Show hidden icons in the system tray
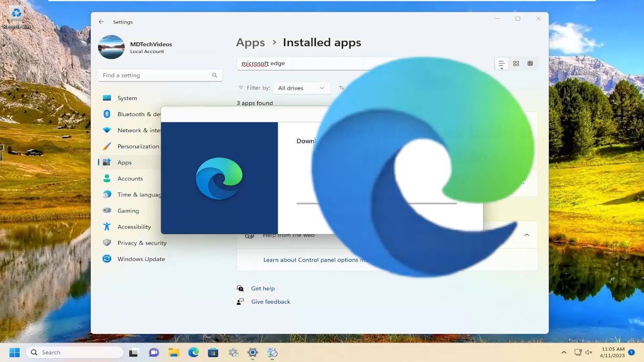644x362 pixels. point(564,352)
